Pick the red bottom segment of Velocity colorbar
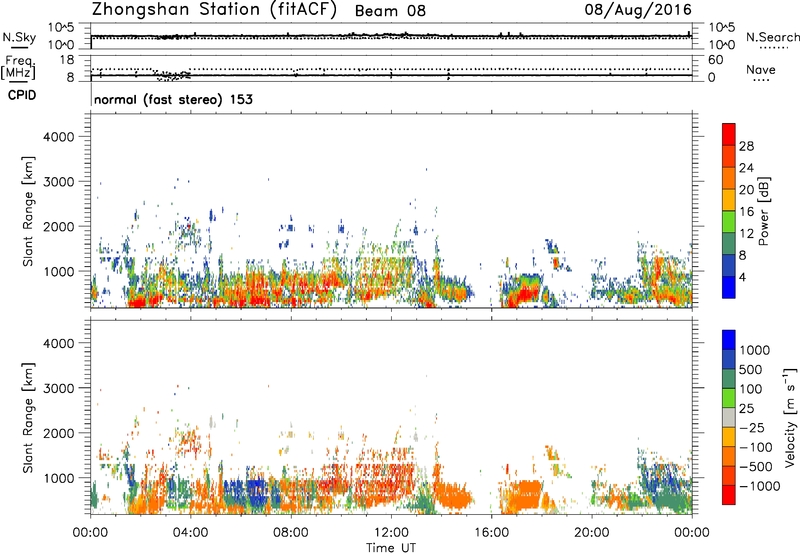This screenshot has height=554, width=800. click(729, 495)
